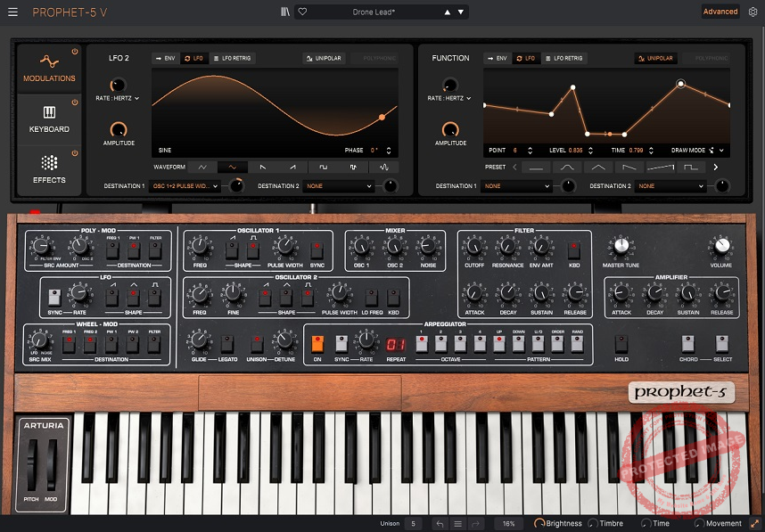Open history list icon in bottom bar
The height and width of the screenshot is (532, 765).
point(457,524)
